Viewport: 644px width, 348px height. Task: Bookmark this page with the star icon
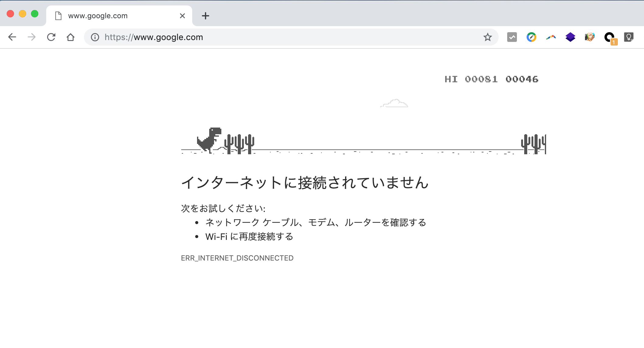click(488, 37)
